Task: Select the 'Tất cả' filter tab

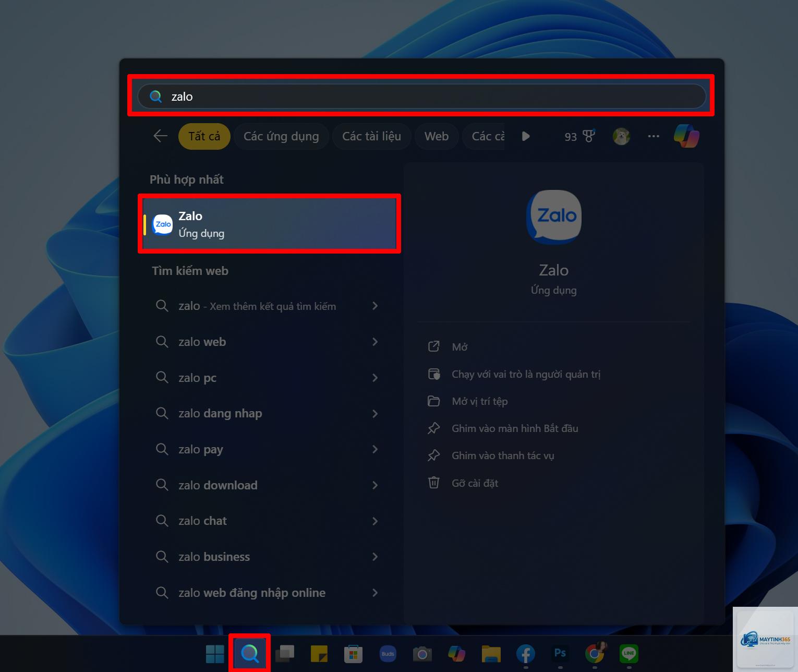Action: tap(204, 136)
